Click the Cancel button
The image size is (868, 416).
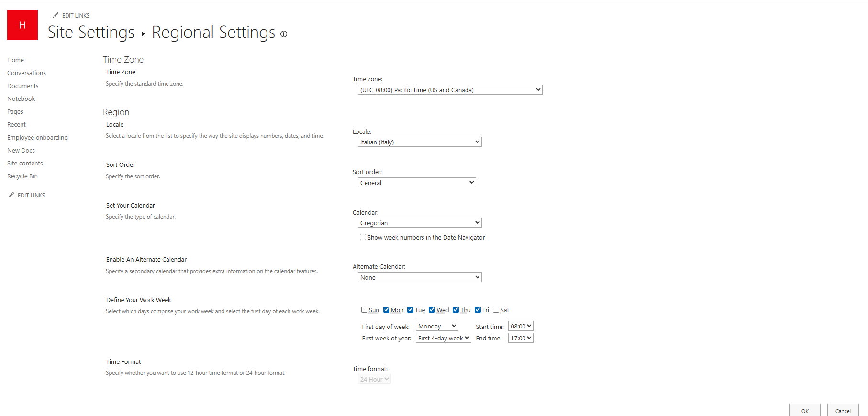click(x=843, y=410)
